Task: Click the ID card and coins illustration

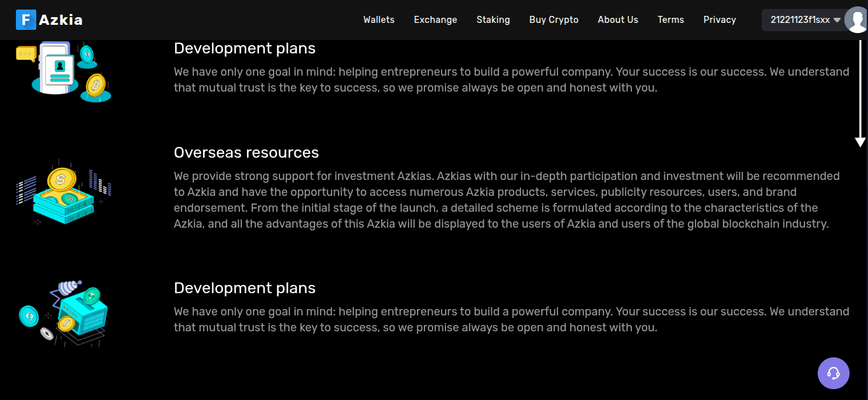Action: point(64,71)
